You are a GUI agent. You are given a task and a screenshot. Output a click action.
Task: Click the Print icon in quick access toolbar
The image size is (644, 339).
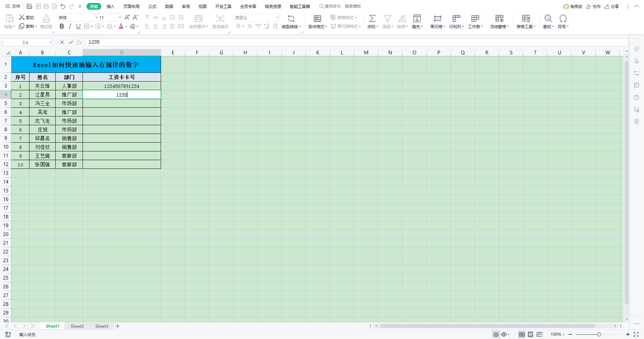coord(46,6)
